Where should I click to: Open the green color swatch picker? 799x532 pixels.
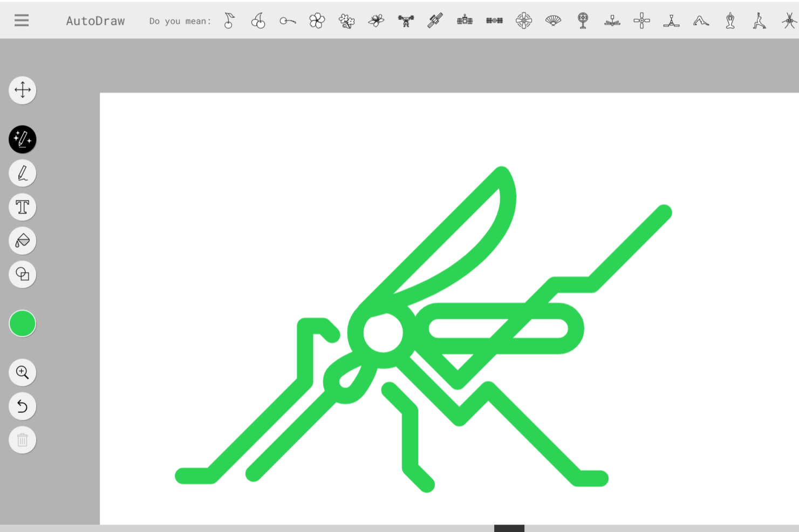tap(22, 323)
